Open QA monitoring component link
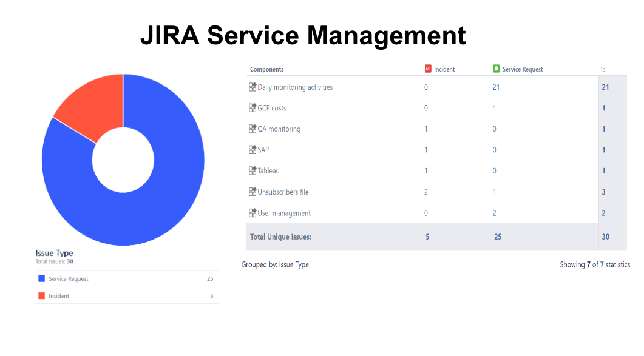The width and height of the screenshot is (644, 356). (x=279, y=129)
